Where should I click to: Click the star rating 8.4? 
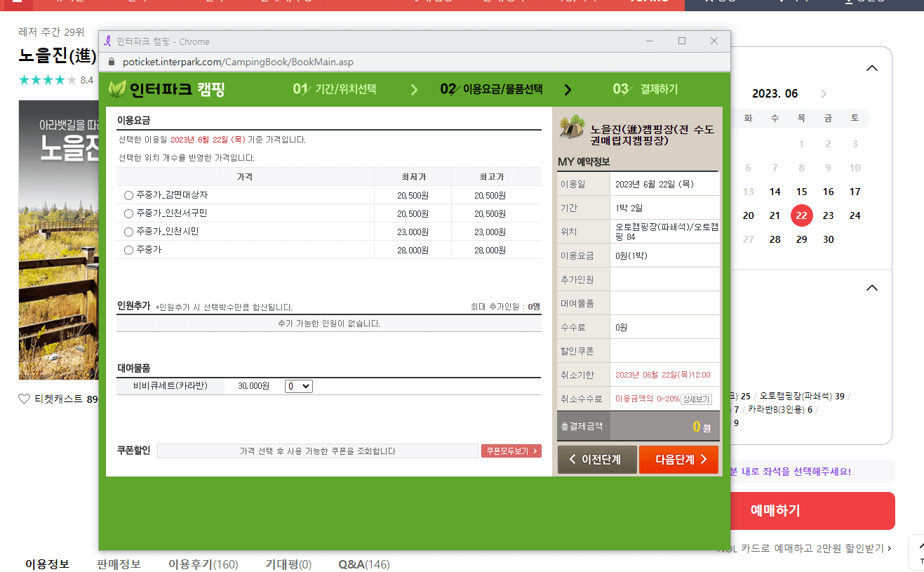(56, 80)
